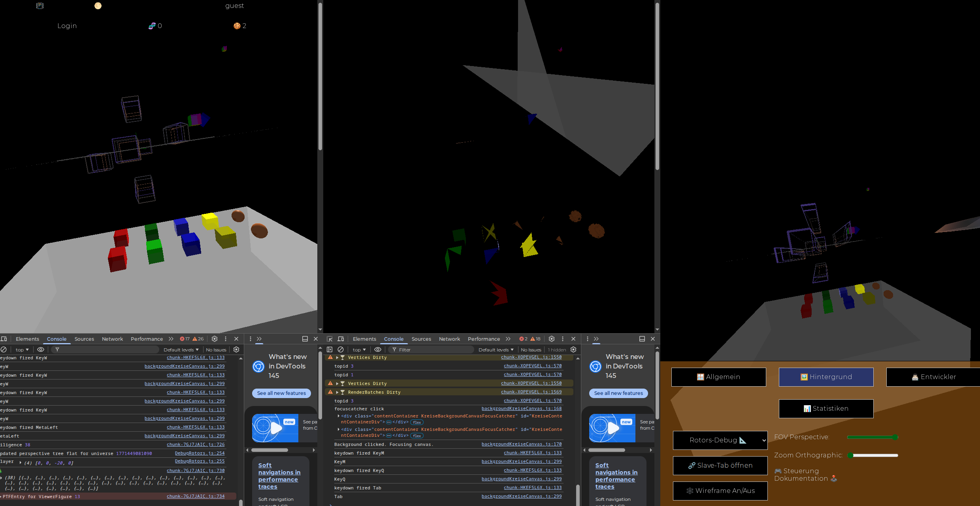The height and width of the screenshot is (506, 980).
Task: Click the Slave-Tab öffnen button
Action: point(720,465)
